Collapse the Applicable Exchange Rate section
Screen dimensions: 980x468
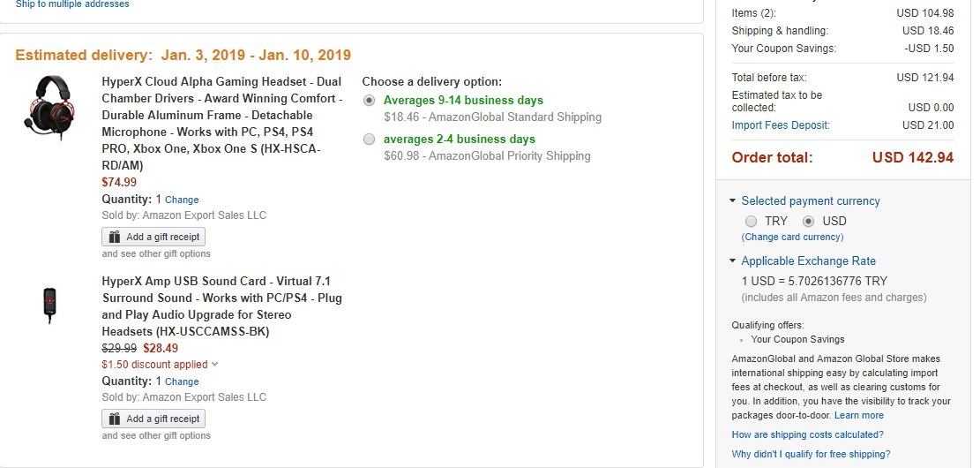tap(733, 261)
